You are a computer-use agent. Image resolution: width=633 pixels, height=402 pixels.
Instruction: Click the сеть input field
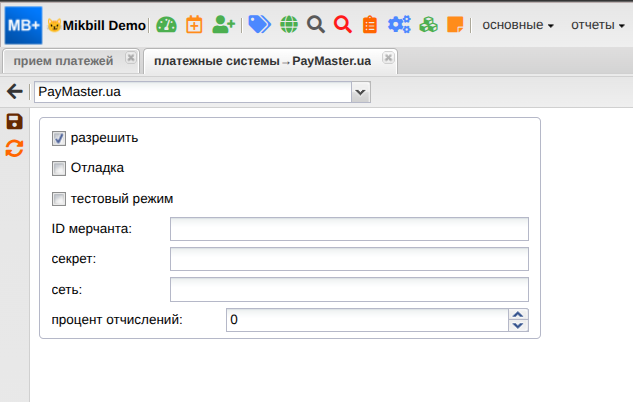(349, 289)
